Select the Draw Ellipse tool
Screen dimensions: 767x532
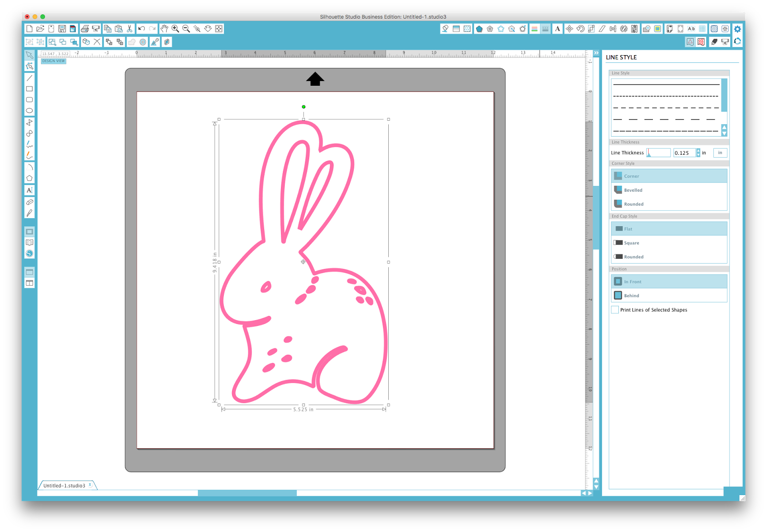pos(30,111)
